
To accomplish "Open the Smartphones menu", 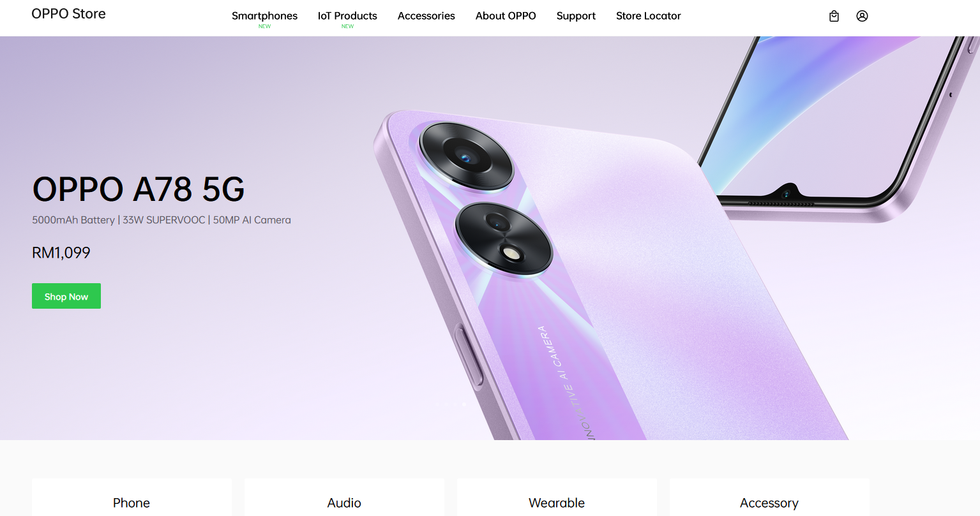I will (264, 16).
